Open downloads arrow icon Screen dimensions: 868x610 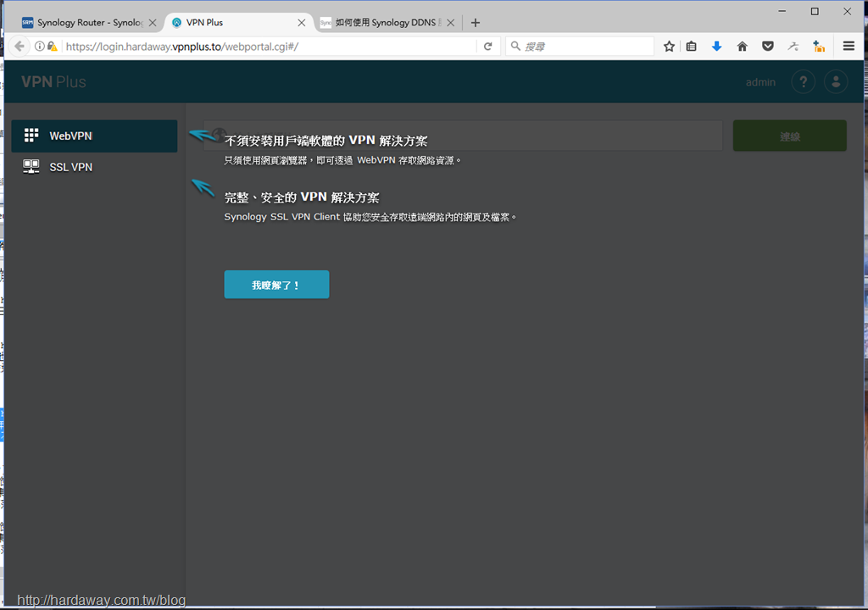(x=717, y=47)
